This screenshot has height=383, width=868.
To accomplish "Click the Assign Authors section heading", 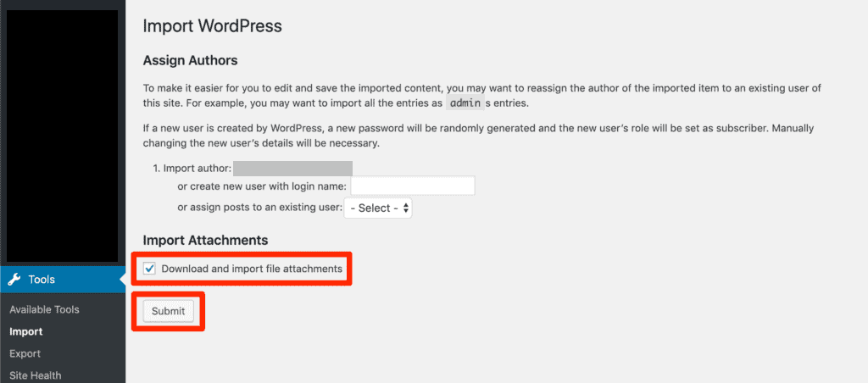I will [x=190, y=61].
